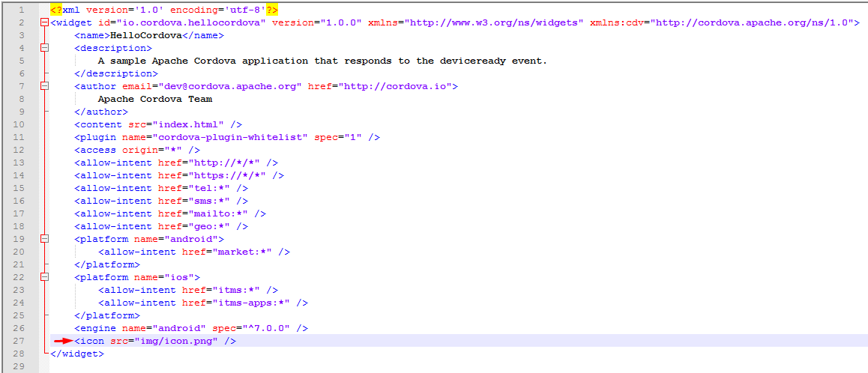Screen dimensions: 868x373
Task: Click line number 27 in the margin
Action: coord(19,341)
